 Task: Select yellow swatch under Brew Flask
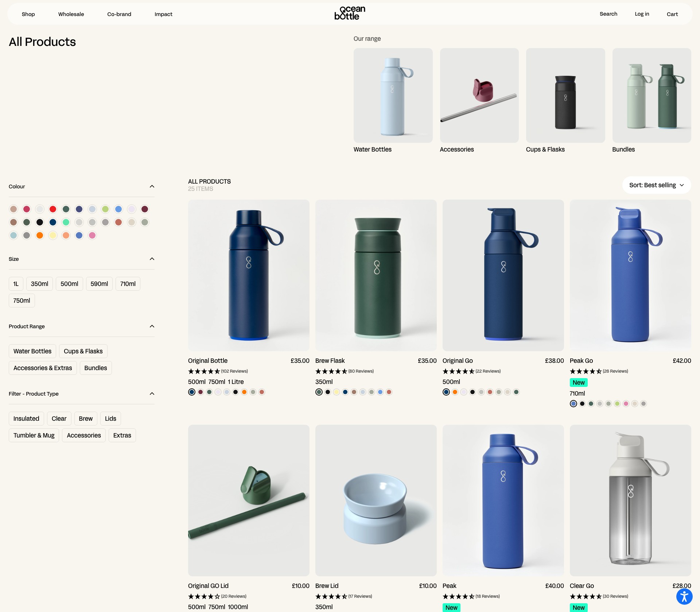point(337,392)
